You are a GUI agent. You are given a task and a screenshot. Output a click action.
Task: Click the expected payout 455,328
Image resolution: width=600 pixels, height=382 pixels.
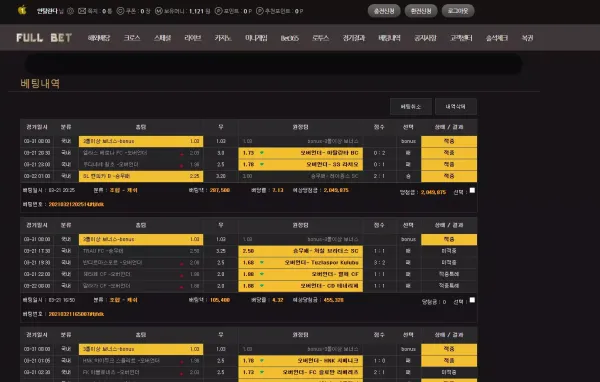tap(334, 300)
